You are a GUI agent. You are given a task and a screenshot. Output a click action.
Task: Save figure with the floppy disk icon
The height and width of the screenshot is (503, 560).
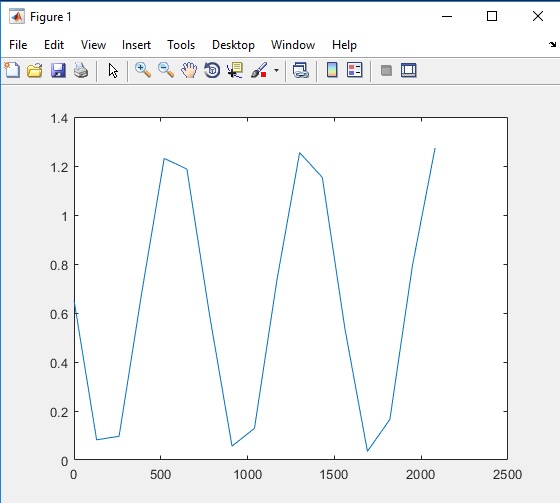point(58,70)
